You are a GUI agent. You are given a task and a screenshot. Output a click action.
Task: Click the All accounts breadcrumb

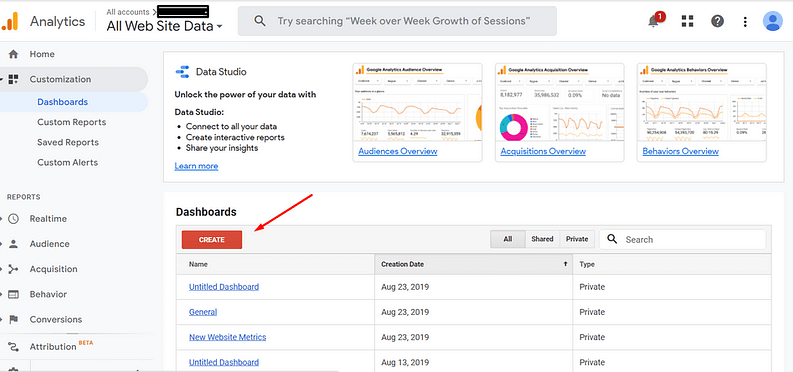127,12
